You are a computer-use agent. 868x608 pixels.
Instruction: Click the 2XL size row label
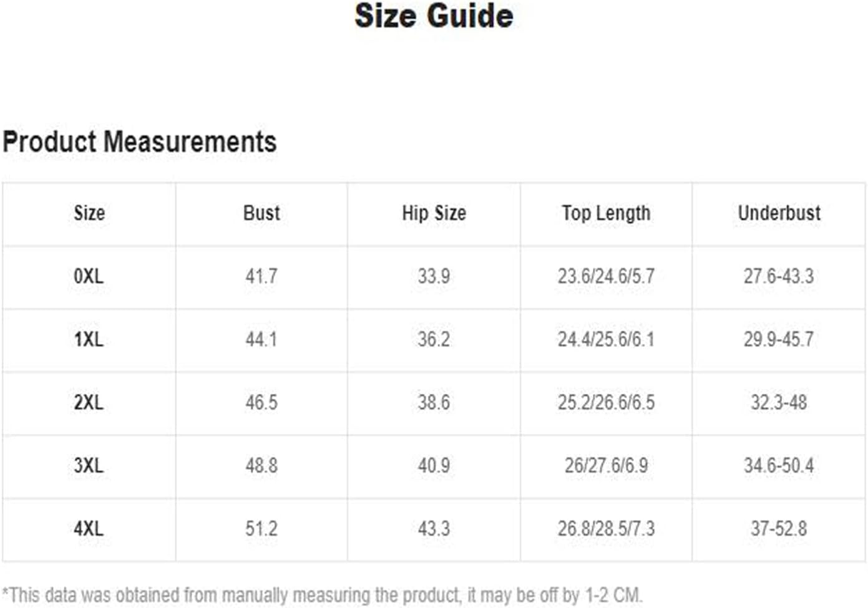[89, 402]
